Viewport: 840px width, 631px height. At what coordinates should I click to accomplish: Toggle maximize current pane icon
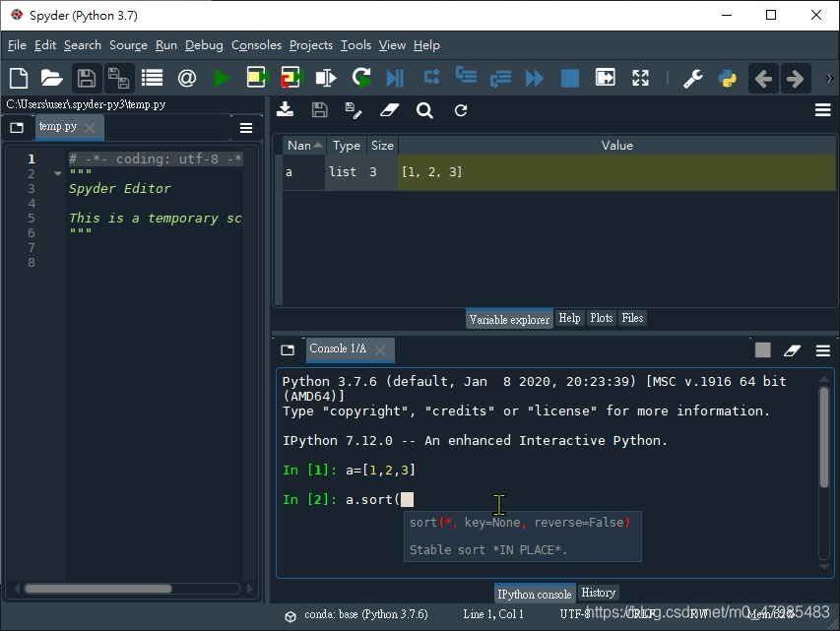pyautogui.click(x=640, y=78)
